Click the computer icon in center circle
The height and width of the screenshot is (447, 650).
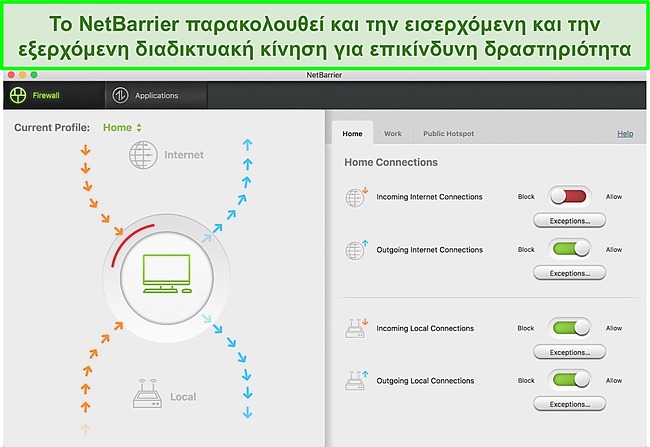coord(167,274)
